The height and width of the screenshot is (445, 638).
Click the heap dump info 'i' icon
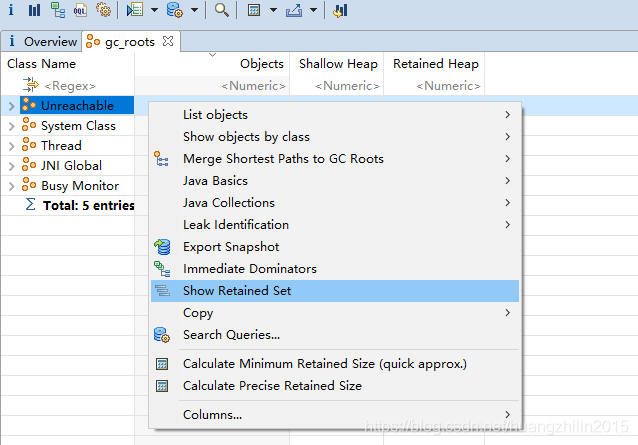[11, 10]
